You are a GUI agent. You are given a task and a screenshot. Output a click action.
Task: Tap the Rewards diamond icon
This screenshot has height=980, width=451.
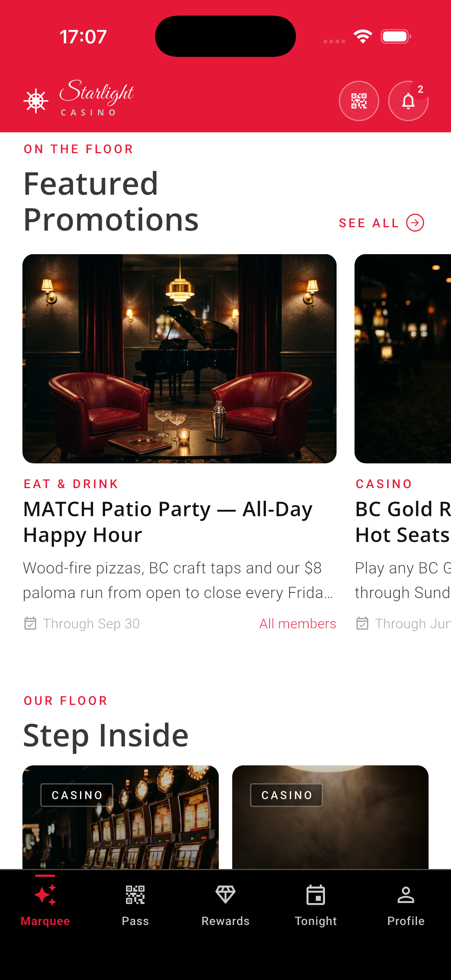click(225, 894)
